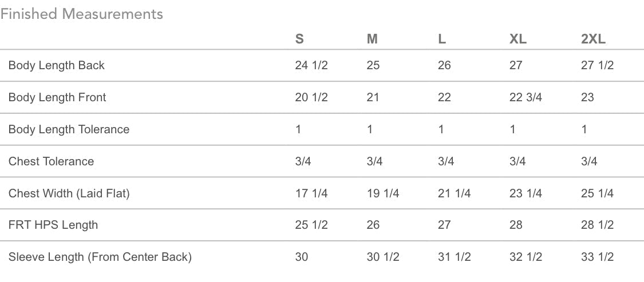
Task: Click Sleeve Length (From Center Back) label
Action: 100,257
